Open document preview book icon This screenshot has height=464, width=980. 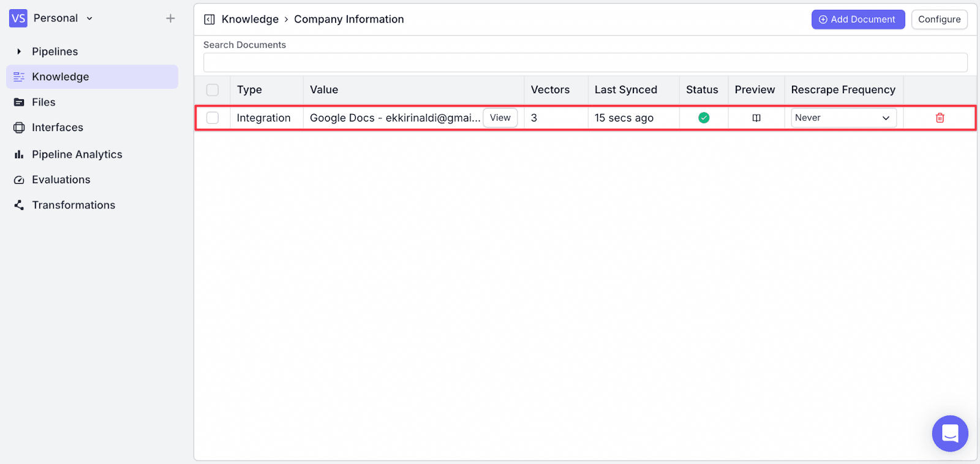tap(756, 118)
